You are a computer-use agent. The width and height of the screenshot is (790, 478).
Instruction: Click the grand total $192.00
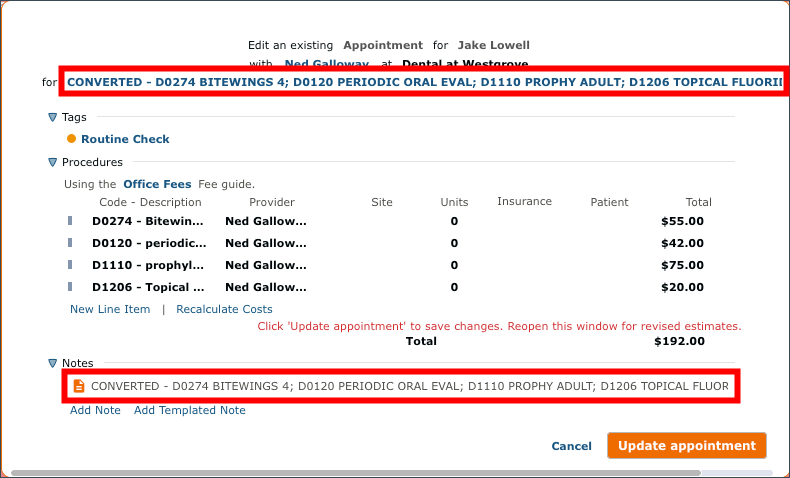coord(679,342)
